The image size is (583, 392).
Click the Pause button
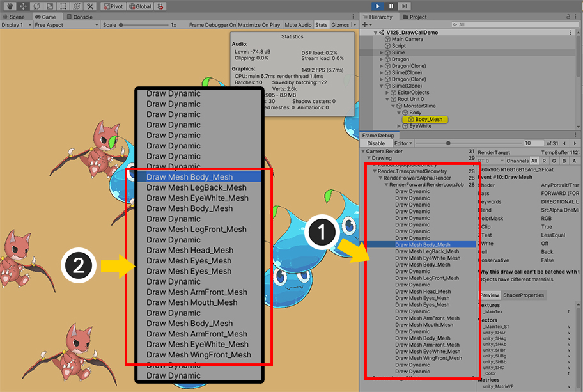coord(391,6)
